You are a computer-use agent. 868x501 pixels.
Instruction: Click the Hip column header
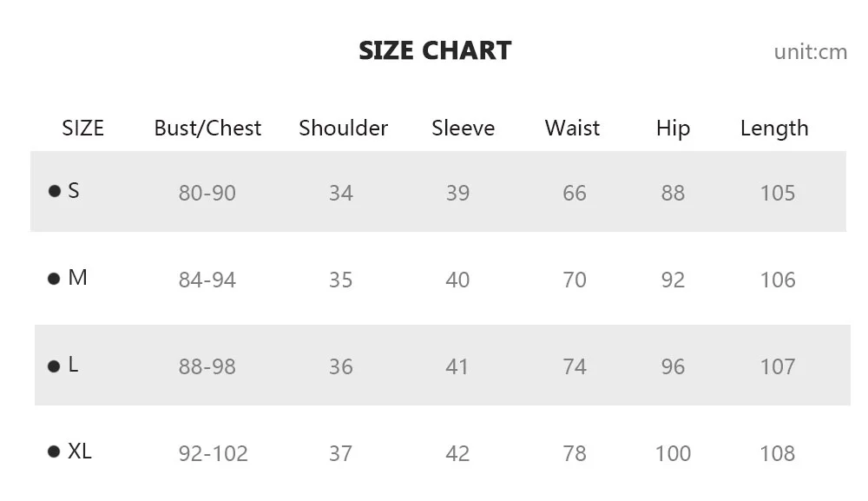coord(674,129)
